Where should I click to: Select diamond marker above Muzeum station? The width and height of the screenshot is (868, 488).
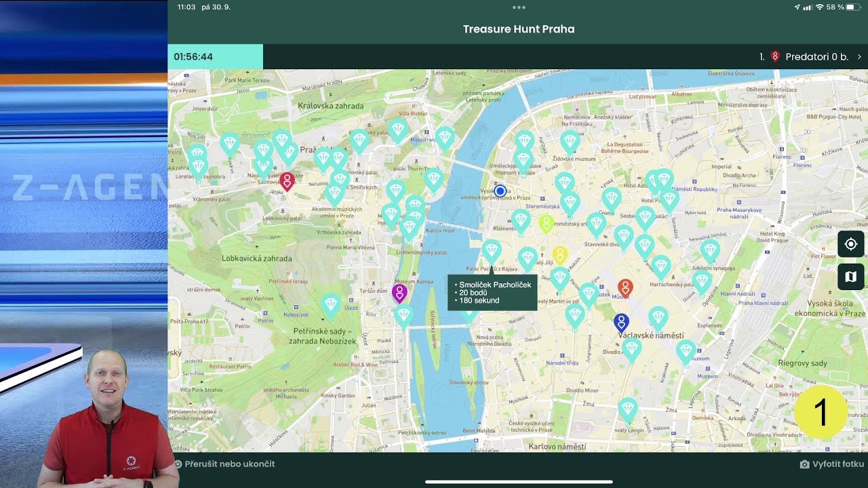[686, 351]
